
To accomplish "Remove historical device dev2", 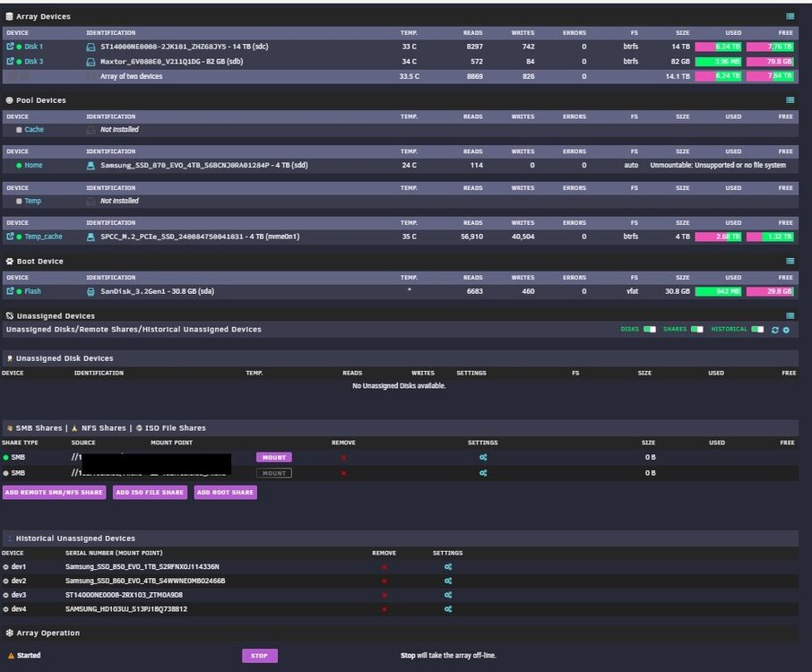I will tap(384, 581).
